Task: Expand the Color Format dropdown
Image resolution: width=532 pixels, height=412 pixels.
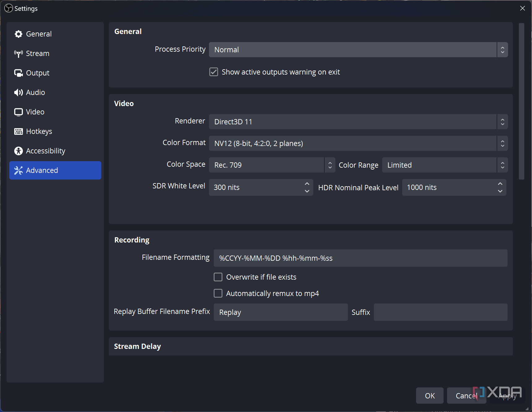Action: pos(358,144)
